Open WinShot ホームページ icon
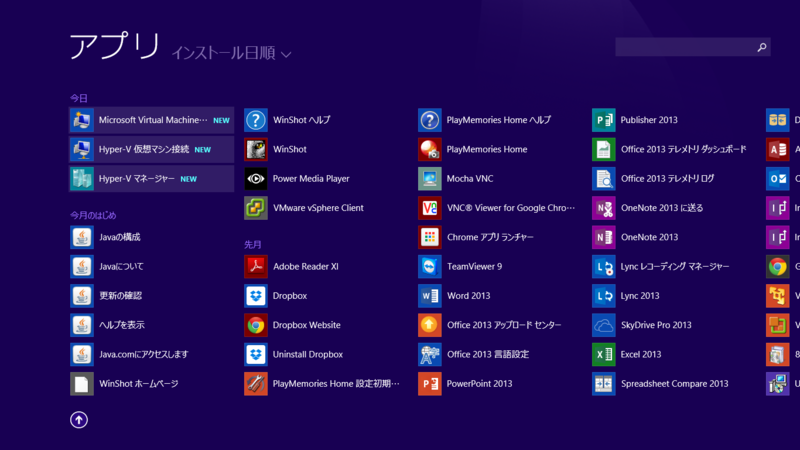 click(x=82, y=384)
